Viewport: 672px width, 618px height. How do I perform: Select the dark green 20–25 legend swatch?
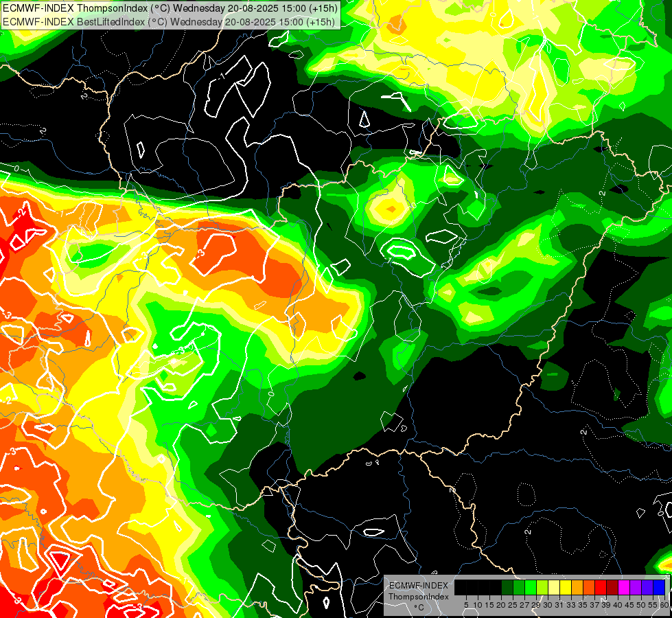click(x=507, y=587)
